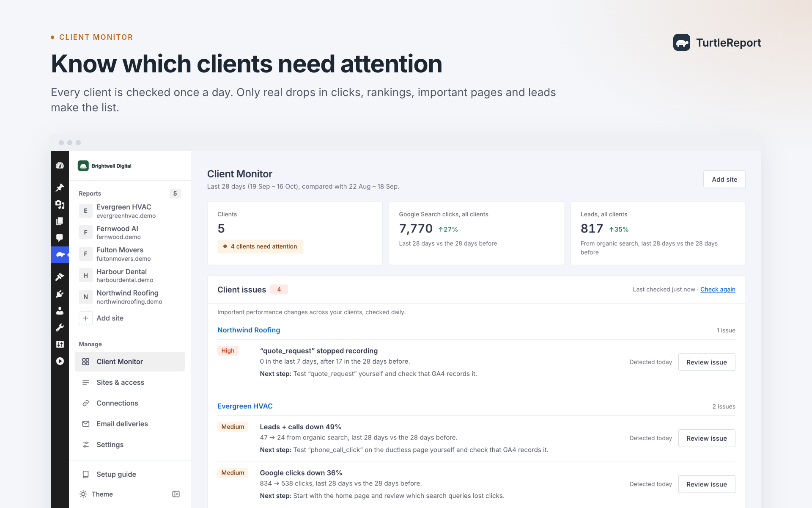Review the Google clicks down 36% issue
The image size is (812, 508).
click(x=706, y=484)
